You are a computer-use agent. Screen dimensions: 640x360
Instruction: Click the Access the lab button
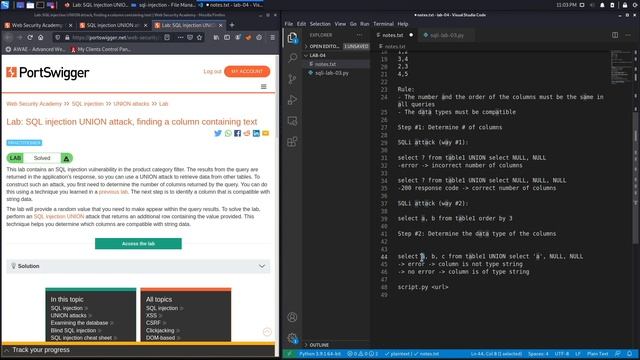pos(138,244)
